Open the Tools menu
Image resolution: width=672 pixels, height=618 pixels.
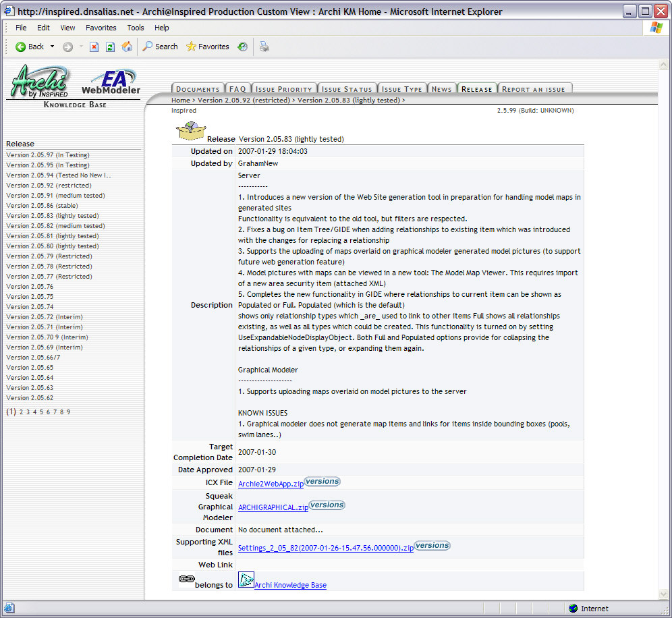click(x=136, y=28)
